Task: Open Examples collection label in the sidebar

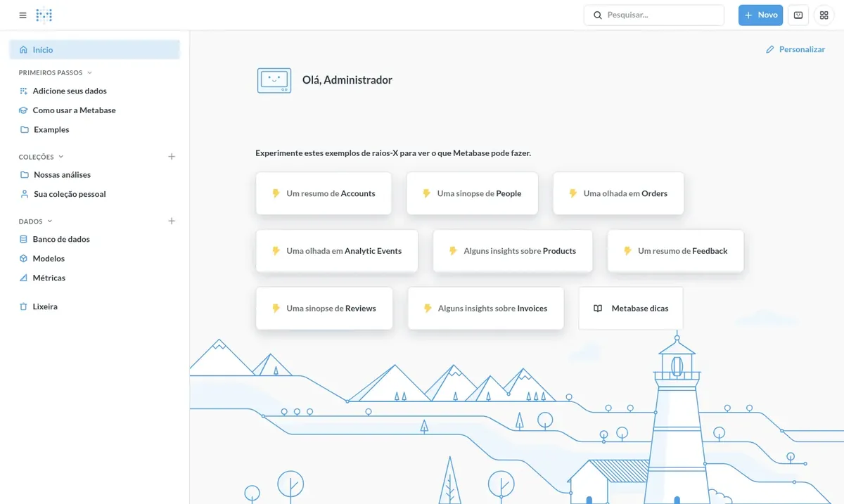Action: pos(51,129)
